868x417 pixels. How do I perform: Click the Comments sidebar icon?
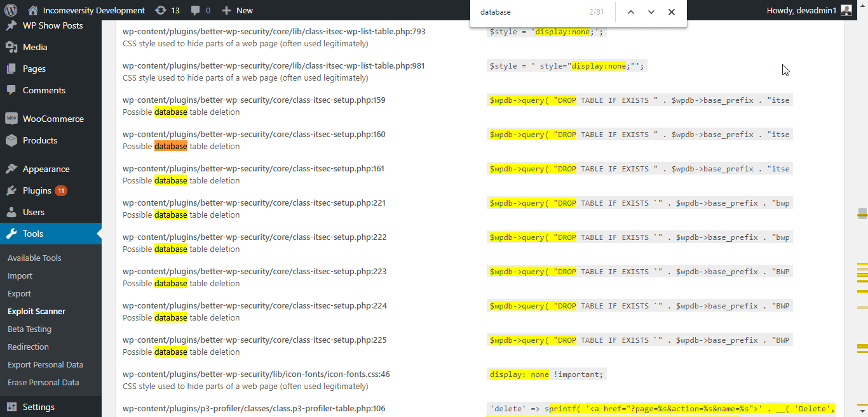tap(11, 90)
